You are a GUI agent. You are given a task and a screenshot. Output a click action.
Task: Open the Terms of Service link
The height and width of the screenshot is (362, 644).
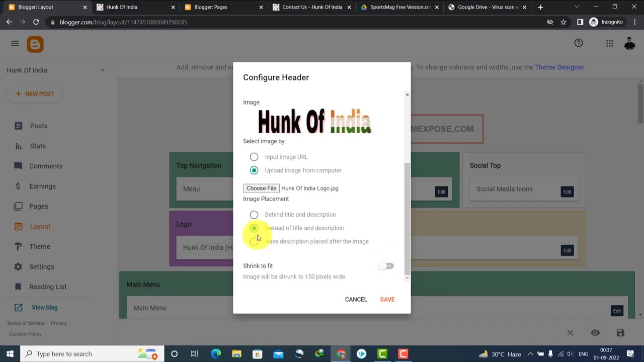pyautogui.click(x=25, y=323)
